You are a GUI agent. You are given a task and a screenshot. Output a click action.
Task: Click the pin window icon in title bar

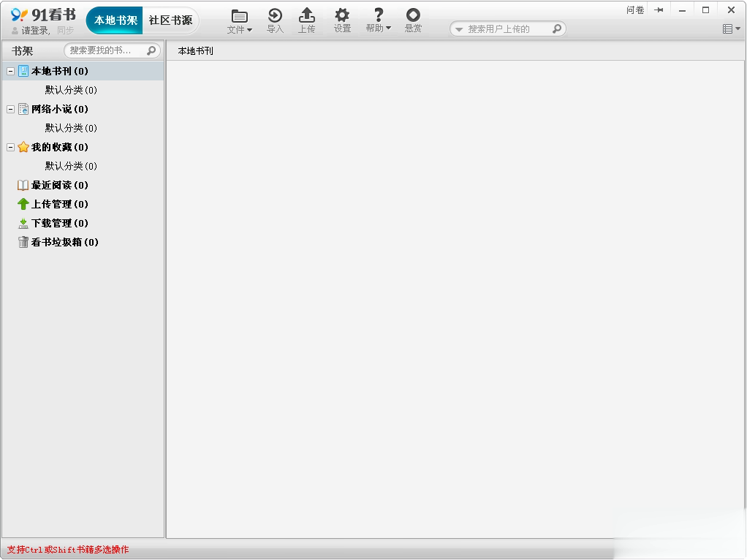(659, 10)
